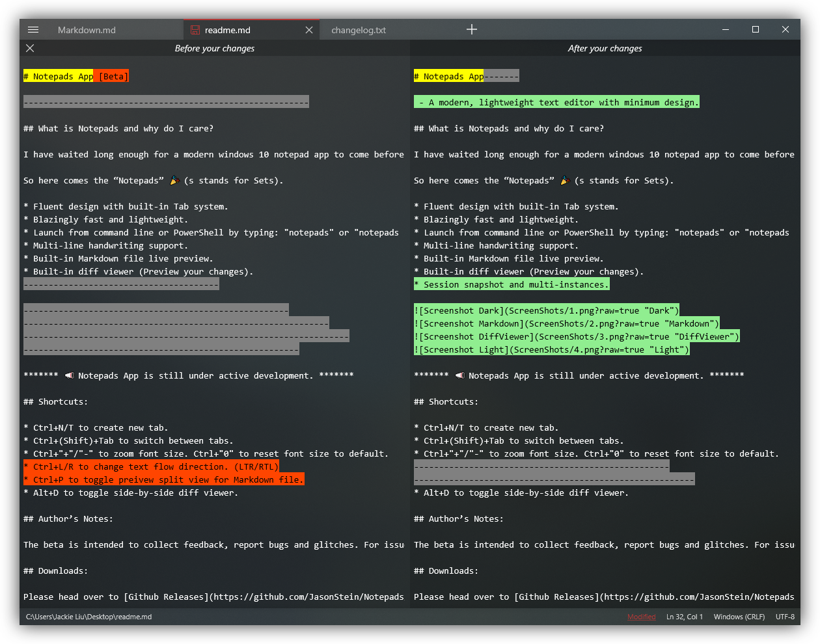
Task: Click the '![Screenshot DiffViewer]' added line
Action: point(577,336)
